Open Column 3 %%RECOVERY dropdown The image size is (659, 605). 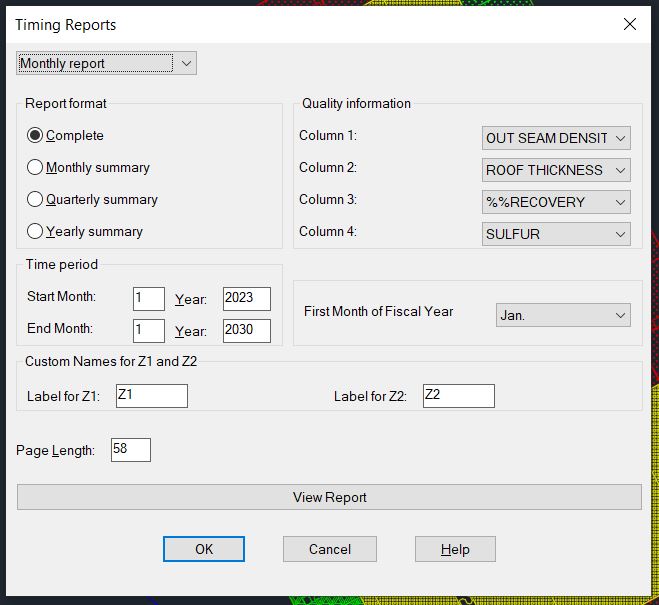pyautogui.click(x=556, y=202)
